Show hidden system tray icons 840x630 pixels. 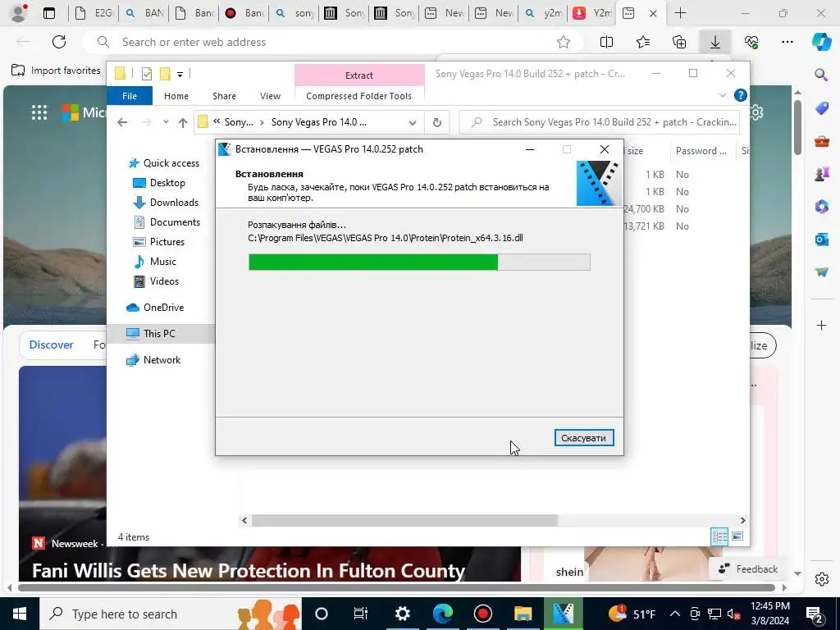pyautogui.click(x=675, y=614)
